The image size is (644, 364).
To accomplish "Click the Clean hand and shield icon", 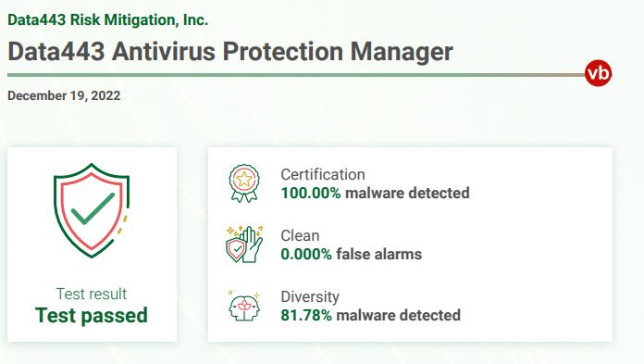I will 244,245.
